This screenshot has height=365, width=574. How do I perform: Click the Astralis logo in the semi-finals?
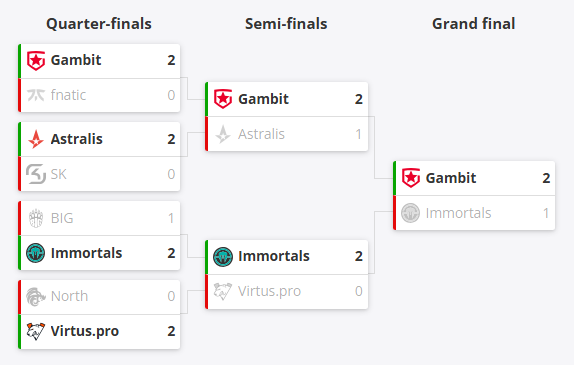pyautogui.click(x=223, y=134)
